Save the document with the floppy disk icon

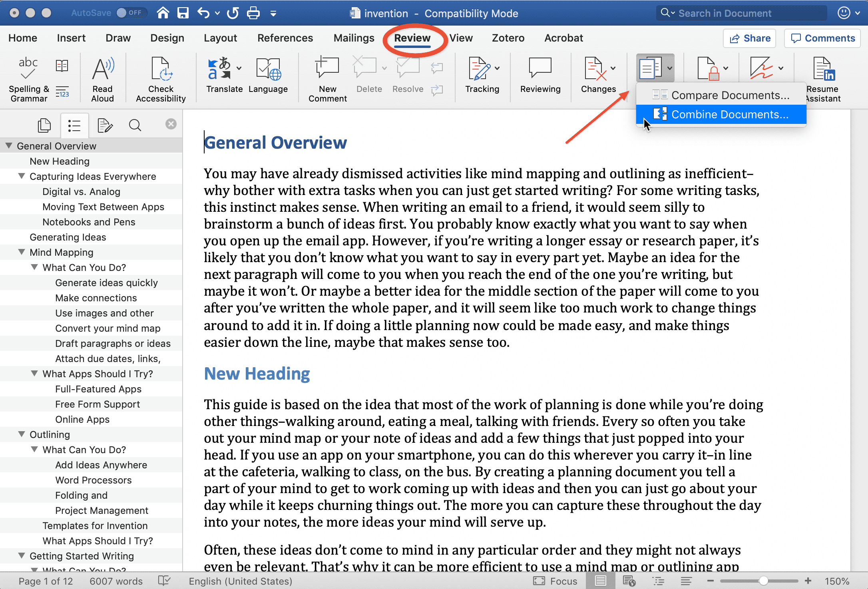pos(183,13)
